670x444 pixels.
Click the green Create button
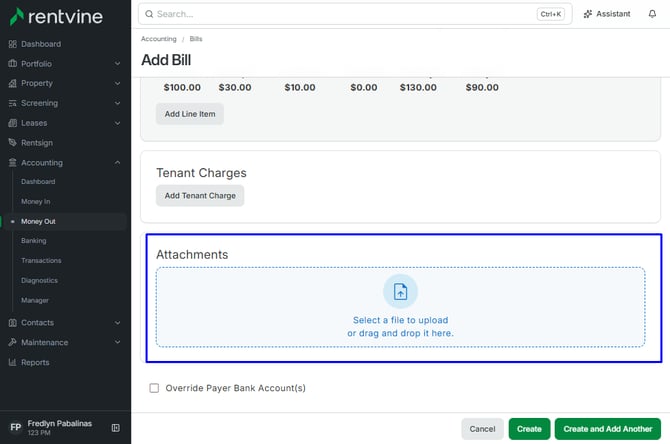click(529, 429)
